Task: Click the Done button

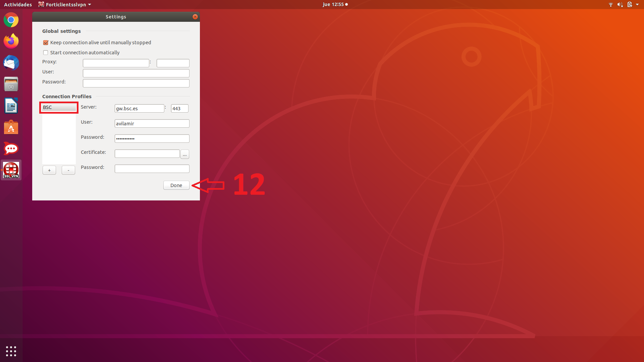Action: [x=176, y=185]
